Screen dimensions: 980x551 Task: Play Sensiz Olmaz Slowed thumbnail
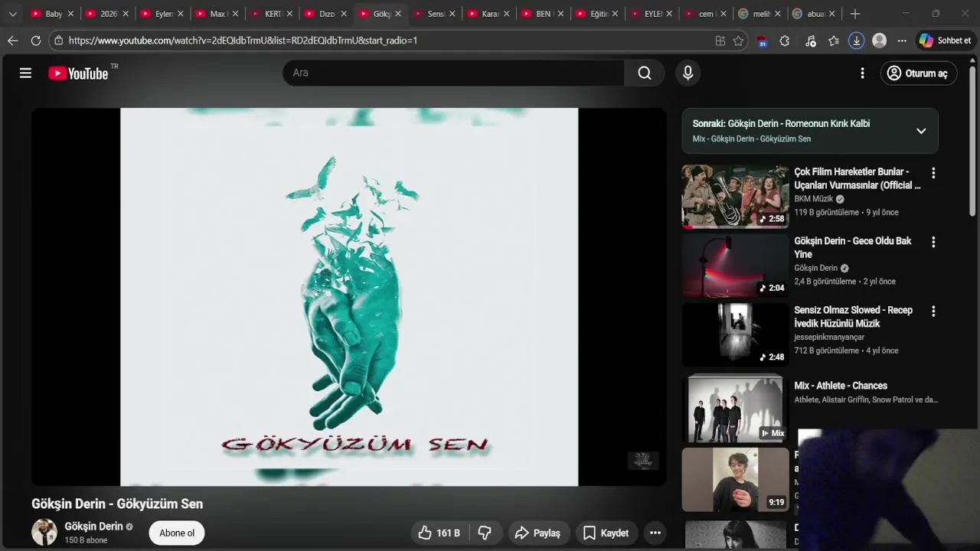[x=735, y=335]
